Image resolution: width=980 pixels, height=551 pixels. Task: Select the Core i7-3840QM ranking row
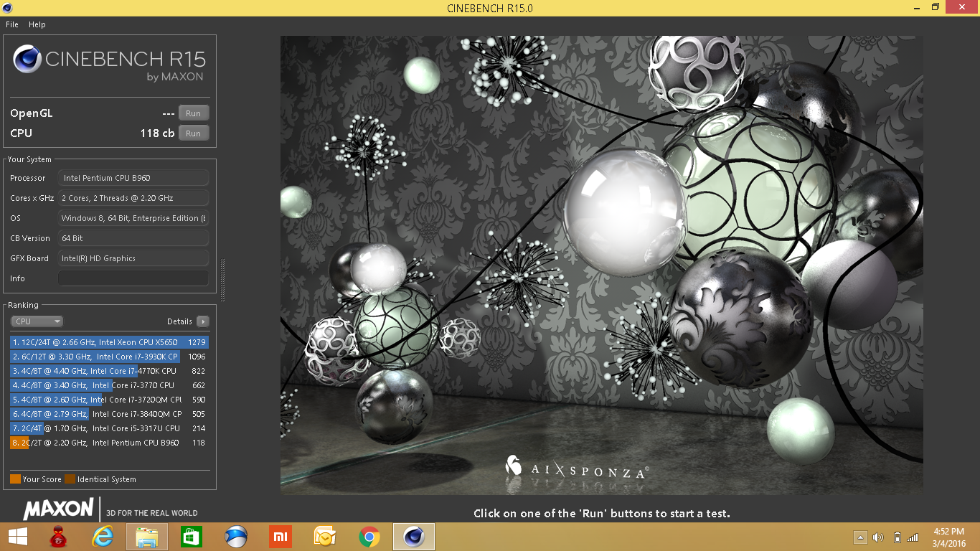click(109, 414)
